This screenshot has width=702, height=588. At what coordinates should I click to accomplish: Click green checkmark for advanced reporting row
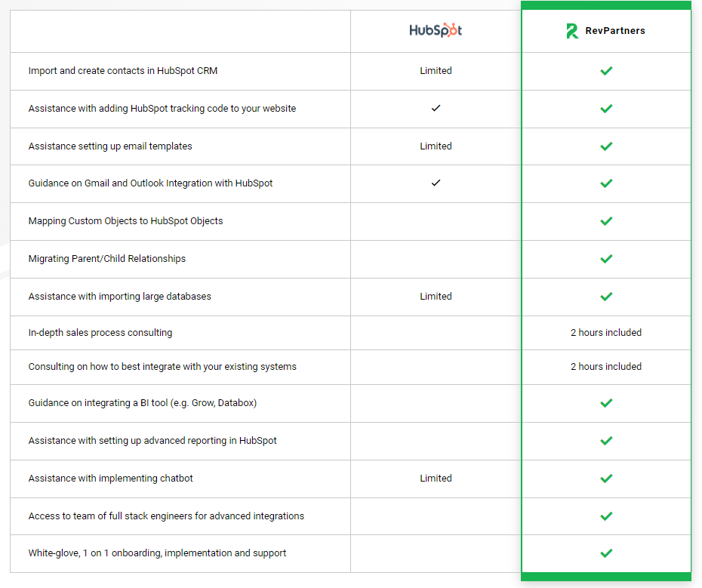pyautogui.click(x=606, y=441)
